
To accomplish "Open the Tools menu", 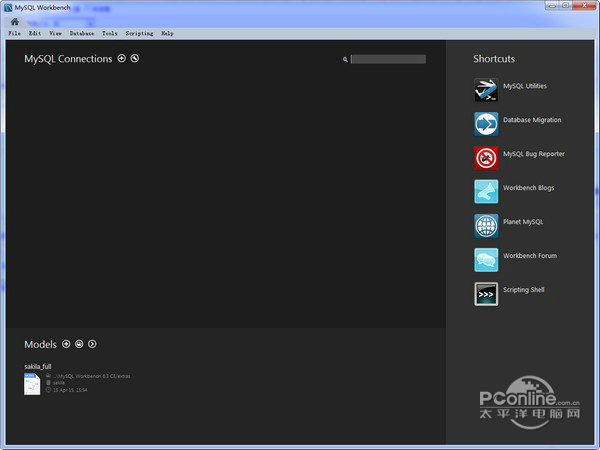I will (110, 33).
